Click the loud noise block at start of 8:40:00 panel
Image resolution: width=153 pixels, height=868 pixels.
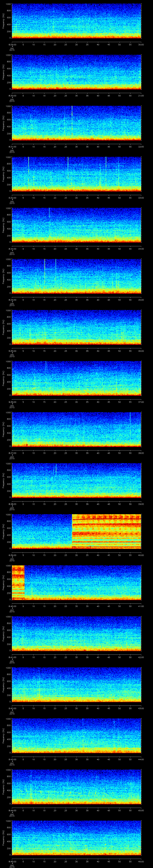pos(18,583)
